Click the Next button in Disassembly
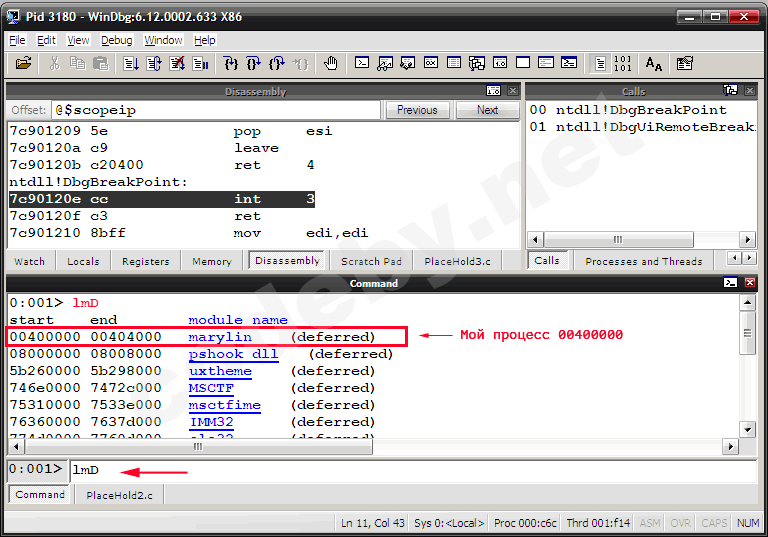 (487, 110)
